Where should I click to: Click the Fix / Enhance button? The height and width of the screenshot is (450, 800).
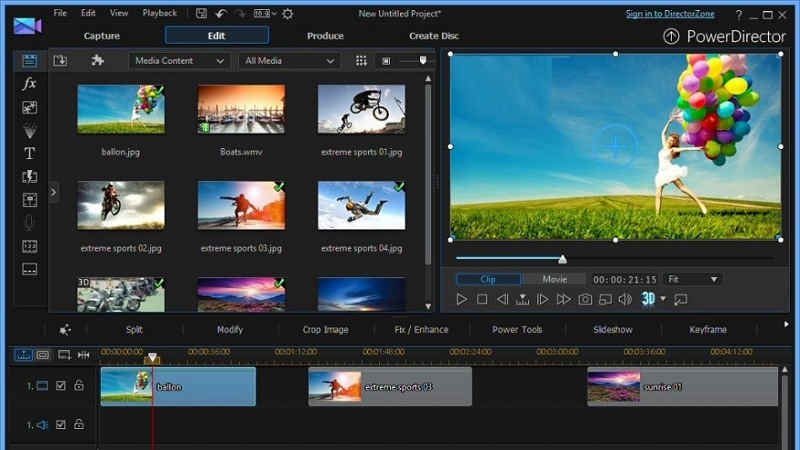click(421, 330)
